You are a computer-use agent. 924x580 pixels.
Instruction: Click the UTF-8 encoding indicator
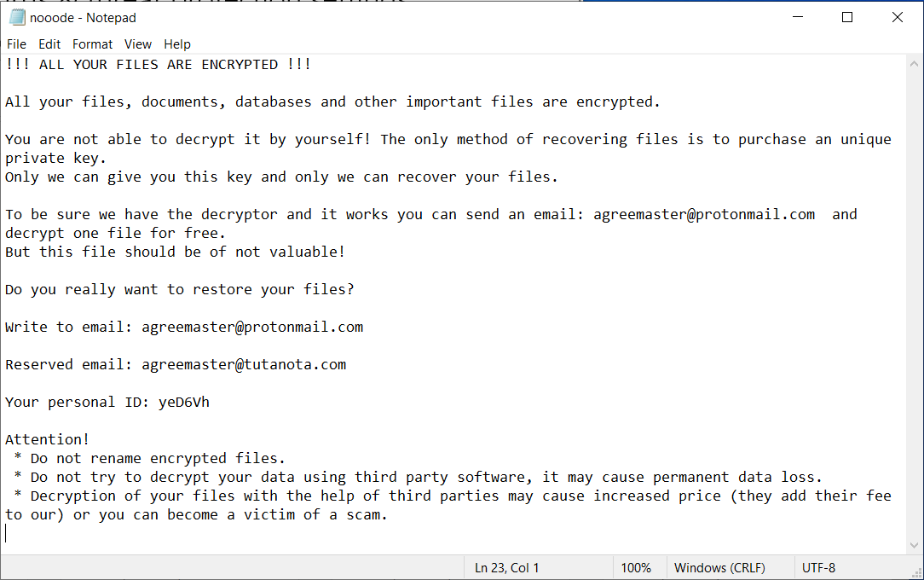(818, 568)
